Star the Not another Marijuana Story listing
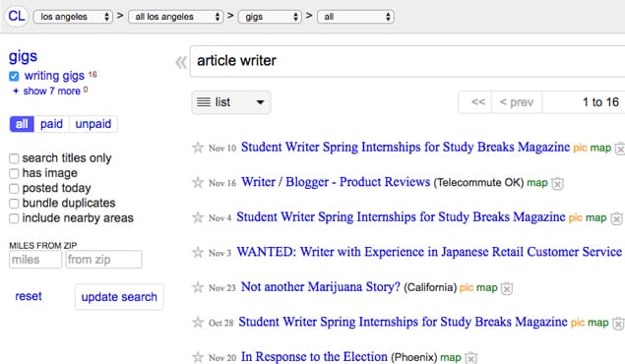Screen dimensions: 625x364 pyautogui.click(x=198, y=287)
